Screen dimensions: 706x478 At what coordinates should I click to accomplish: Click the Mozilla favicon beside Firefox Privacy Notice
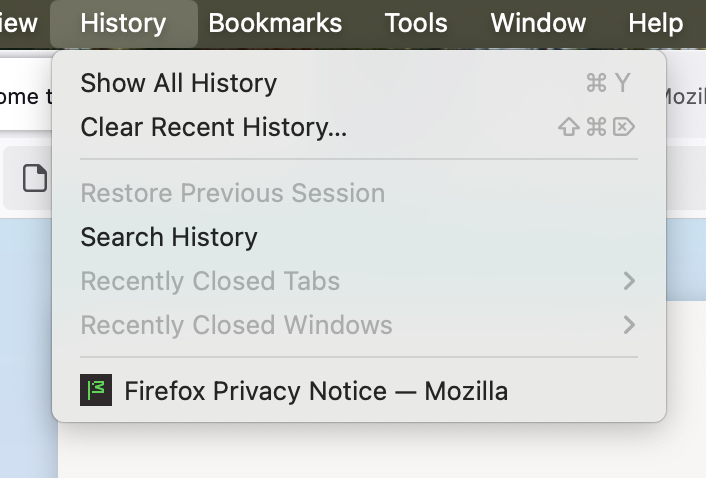click(x=96, y=391)
